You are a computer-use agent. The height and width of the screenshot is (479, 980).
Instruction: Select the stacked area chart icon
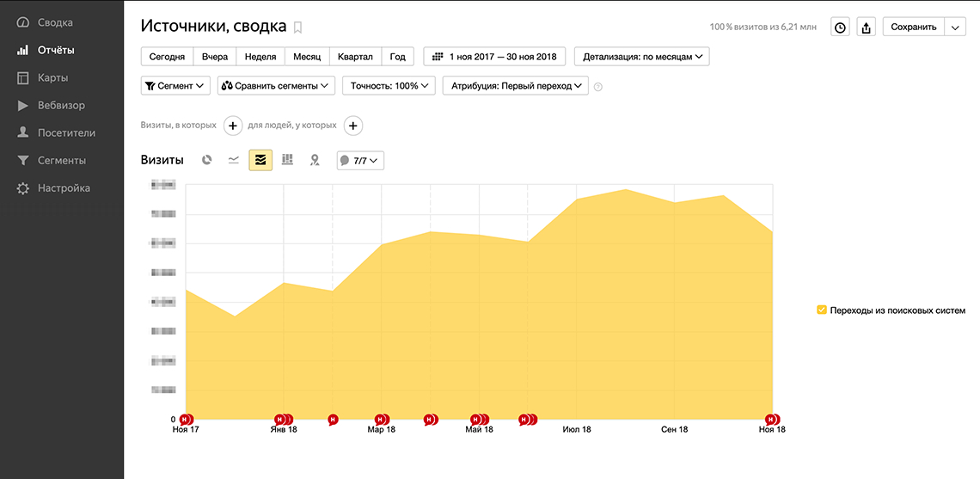click(x=260, y=160)
